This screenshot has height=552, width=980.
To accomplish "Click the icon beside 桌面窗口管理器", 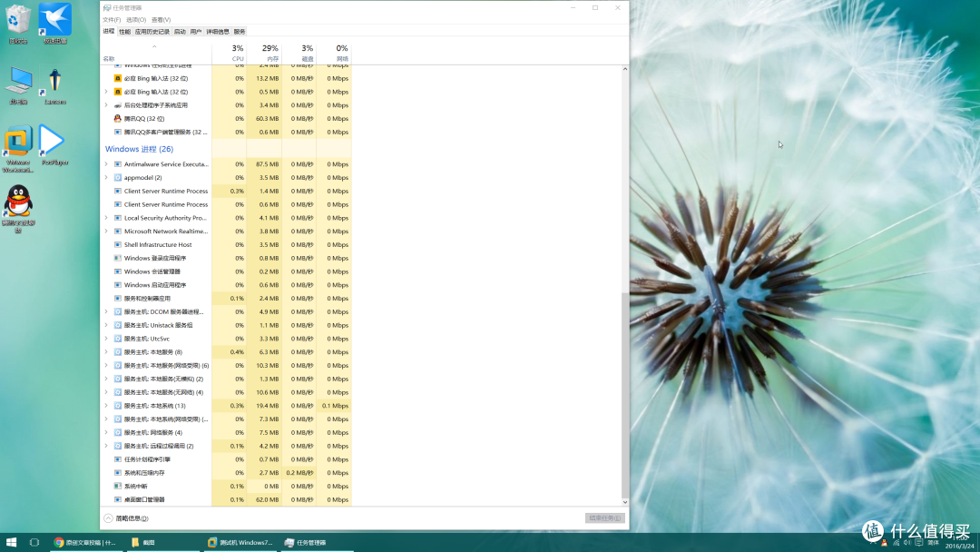I will click(x=117, y=499).
